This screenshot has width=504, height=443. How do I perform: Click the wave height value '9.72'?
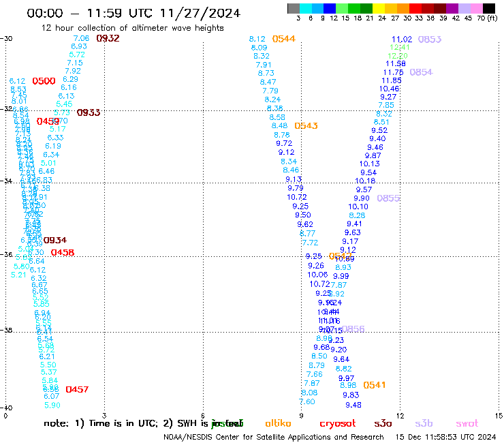(284, 143)
